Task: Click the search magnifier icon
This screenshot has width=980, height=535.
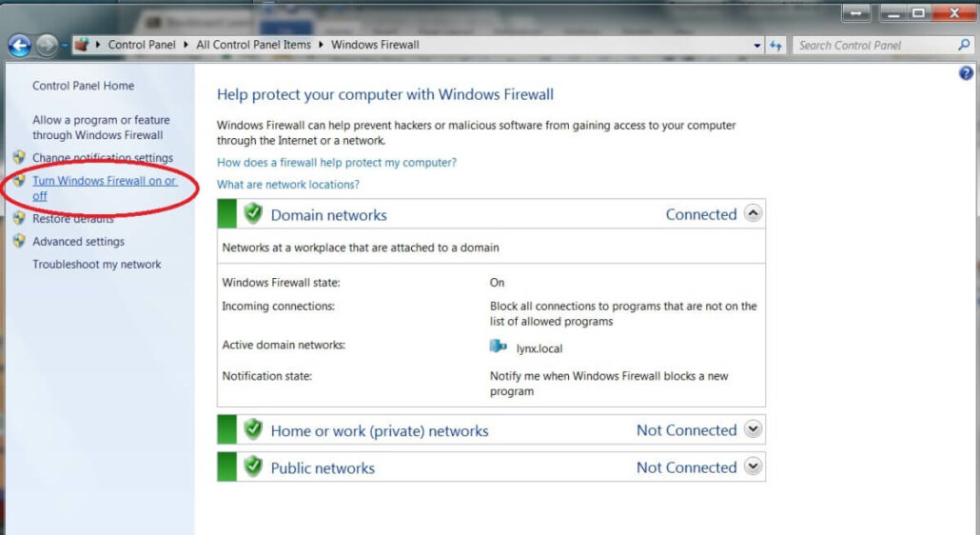Action: 965,45
